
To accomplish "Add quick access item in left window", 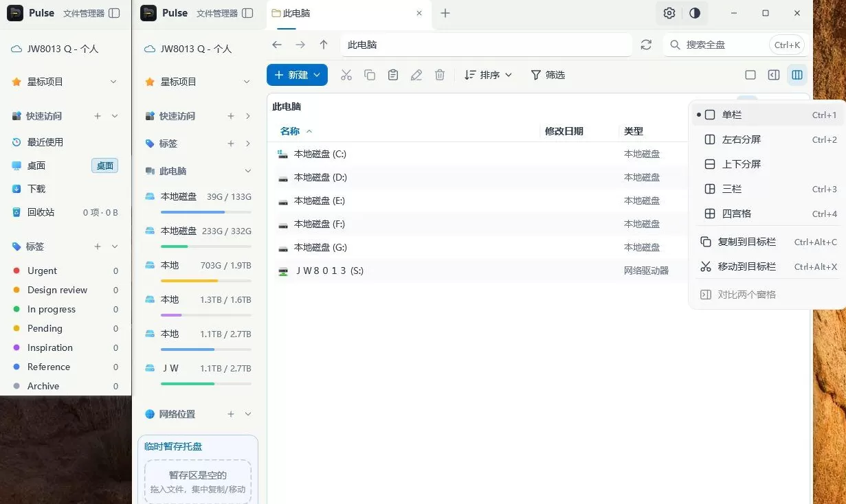I will (x=98, y=116).
